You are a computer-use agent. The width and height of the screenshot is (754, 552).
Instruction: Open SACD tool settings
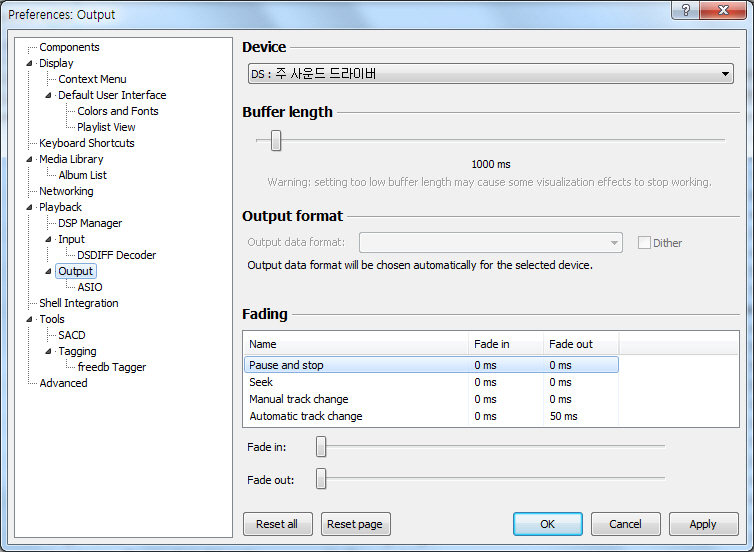pos(72,335)
